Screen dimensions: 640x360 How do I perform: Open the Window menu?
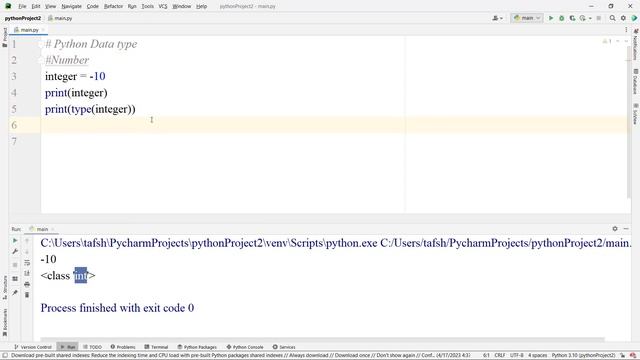(x=182, y=6)
